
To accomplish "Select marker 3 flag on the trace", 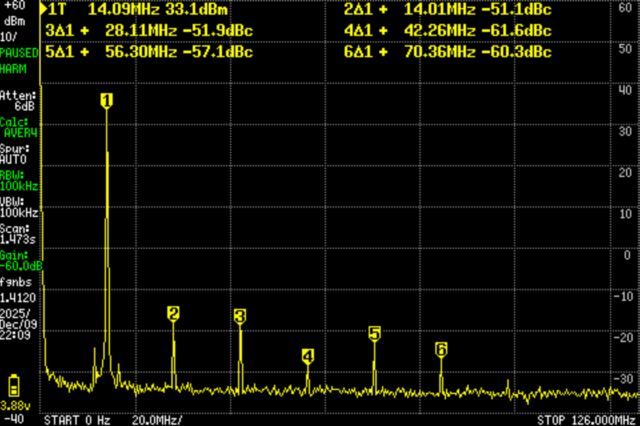I will coord(240,316).
